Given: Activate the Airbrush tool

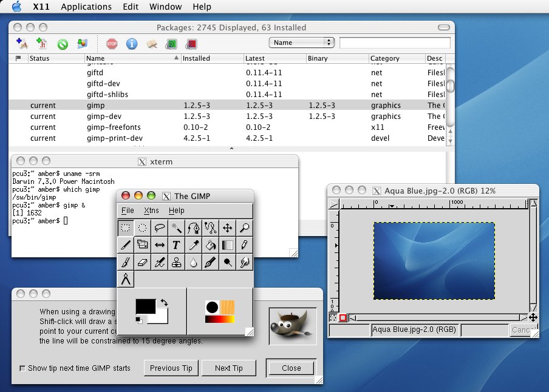Looking at the screenshot, I should click(159, 262).
